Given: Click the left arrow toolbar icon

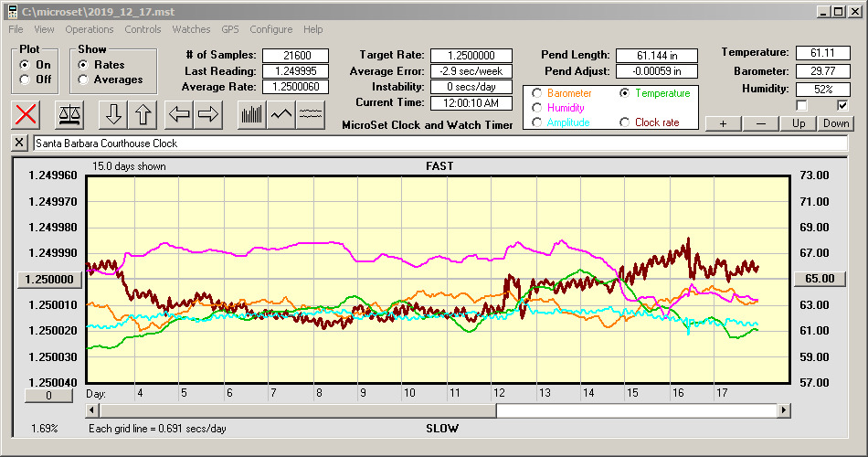Looking at the screenshot, I should pyautogui.click(x=179, y=114).
